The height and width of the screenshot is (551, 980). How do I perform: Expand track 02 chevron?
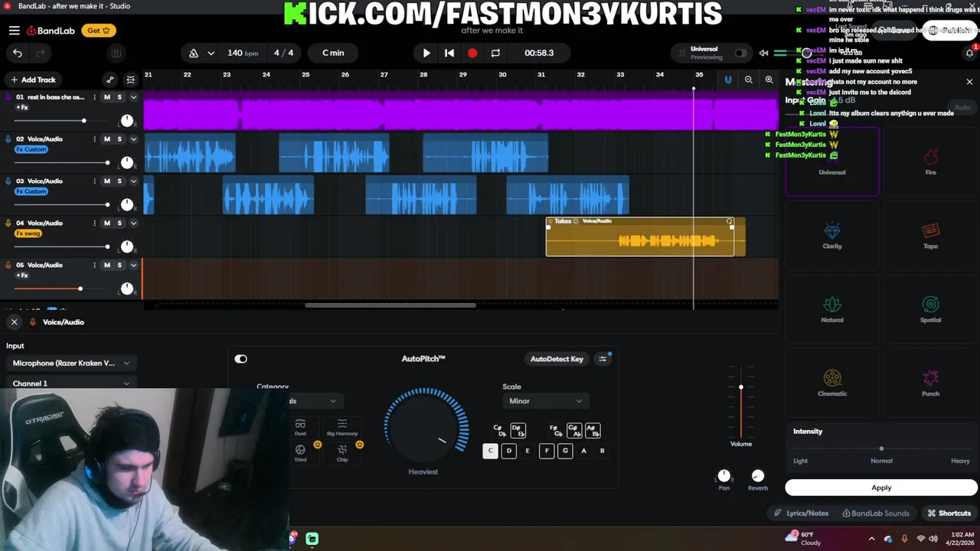tap(133, 139)
